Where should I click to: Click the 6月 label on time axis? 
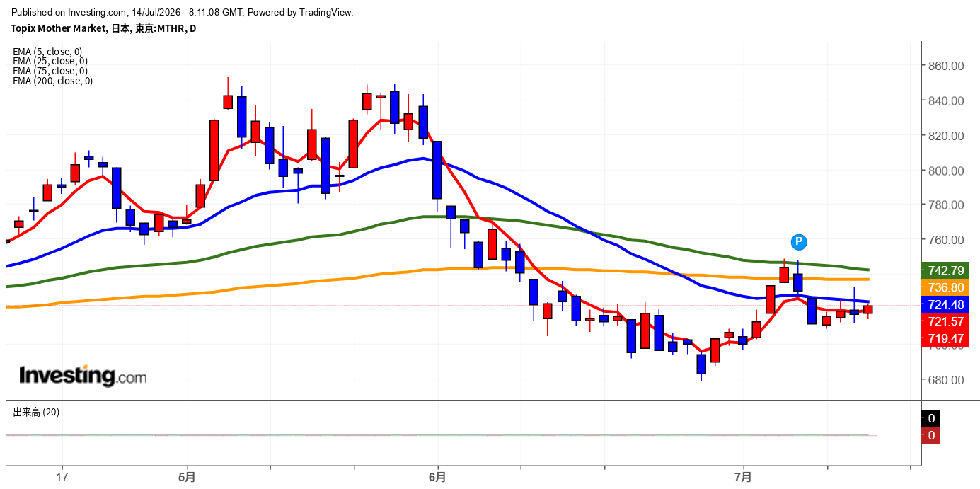438,477
